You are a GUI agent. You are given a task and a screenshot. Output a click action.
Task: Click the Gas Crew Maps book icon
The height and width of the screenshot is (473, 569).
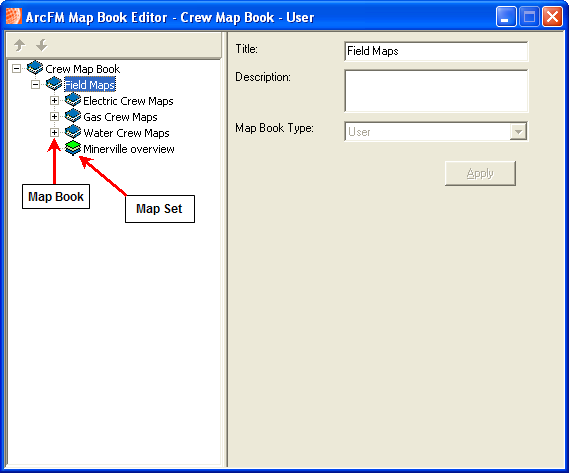coord(73,116)
